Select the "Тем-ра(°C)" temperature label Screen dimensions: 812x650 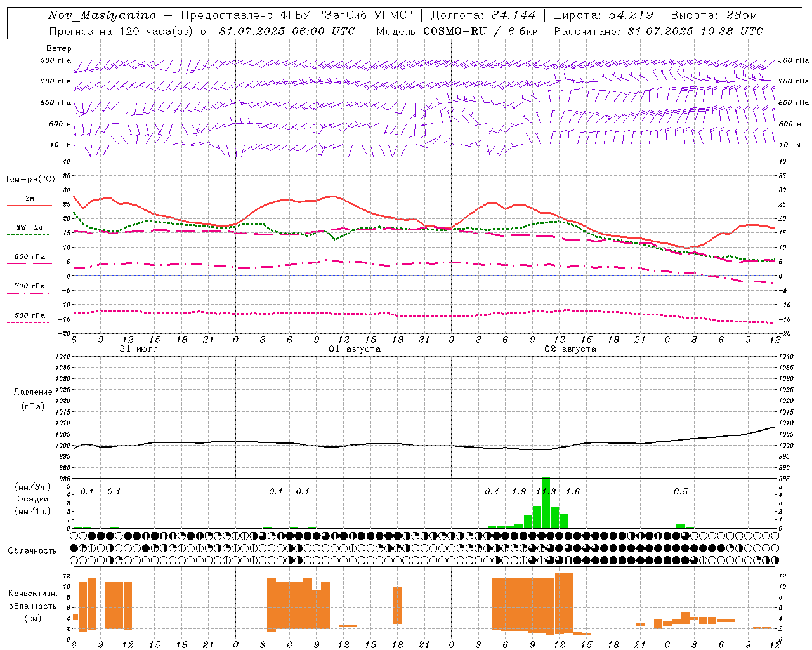pyautogui.click(x=30, y=180)
